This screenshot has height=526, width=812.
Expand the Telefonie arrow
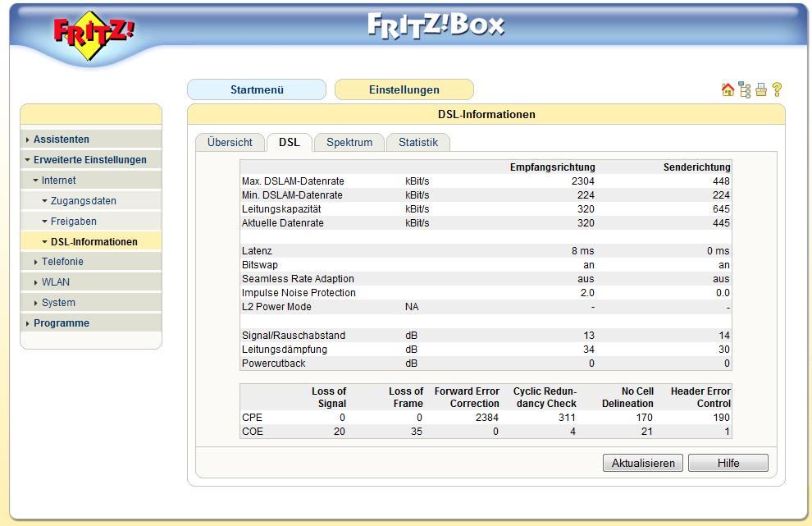(x=35, y=263)
